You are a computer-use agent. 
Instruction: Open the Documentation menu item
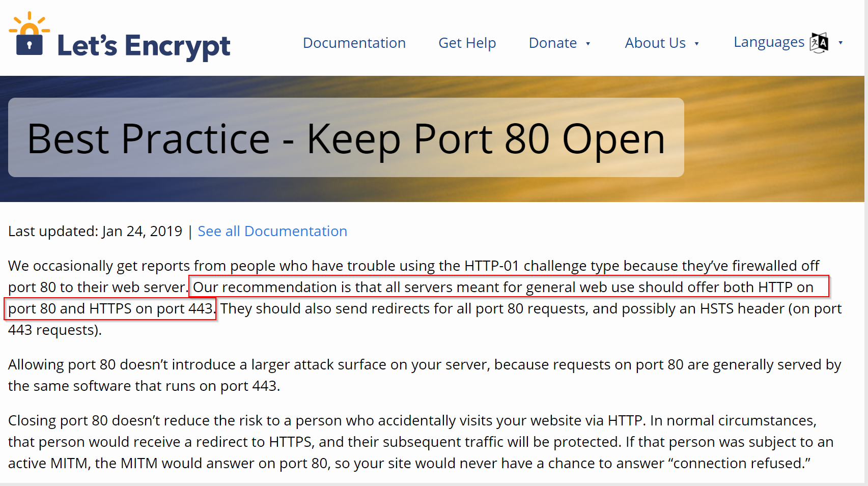tap(354, 43)
